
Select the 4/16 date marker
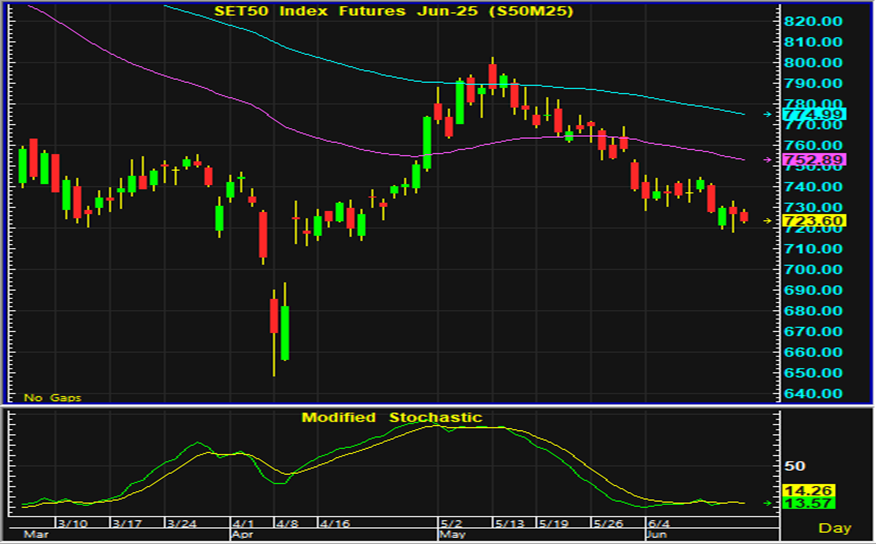(x=335, y=523)
